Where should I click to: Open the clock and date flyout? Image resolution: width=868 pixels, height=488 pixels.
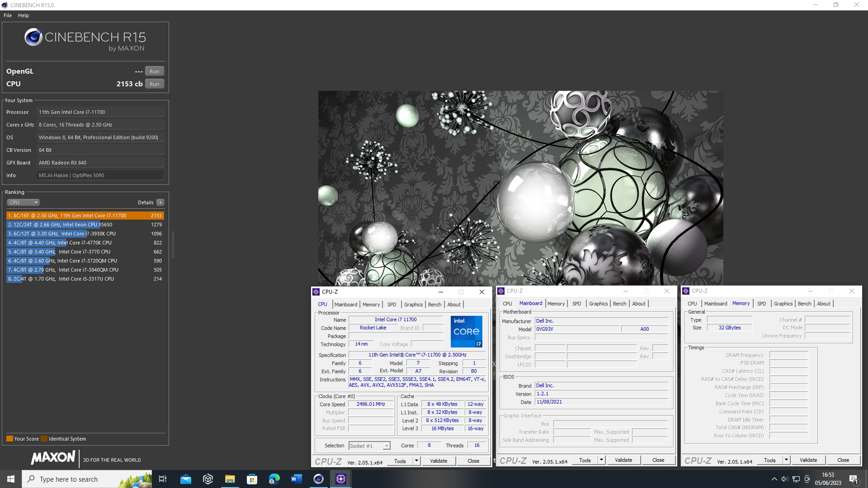click(828, 479)
